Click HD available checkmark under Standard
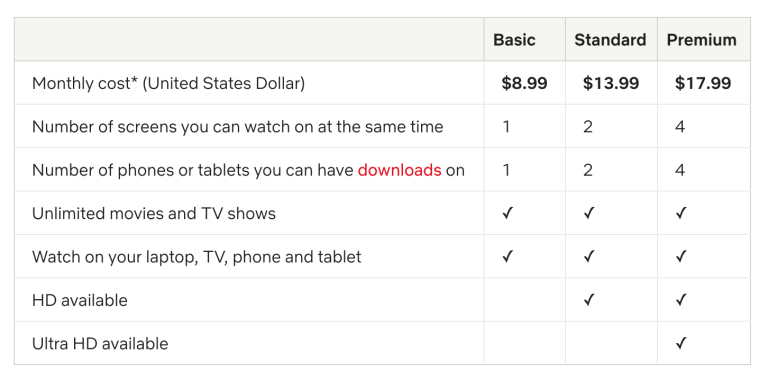The width and height of the screenshot is (768, 380). point(589,300)
